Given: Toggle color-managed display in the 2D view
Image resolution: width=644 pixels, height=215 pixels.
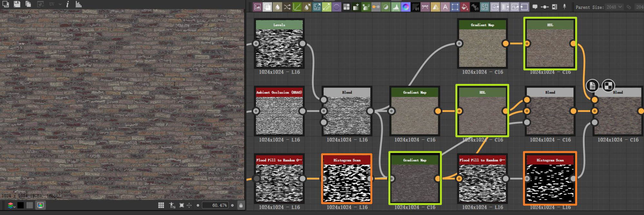Looking at the screenshot, I should pos(41,205).
